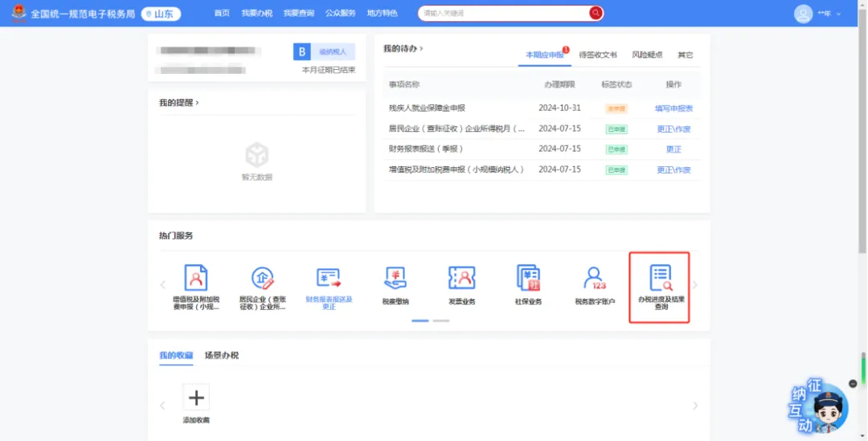
Task: Open 税务数字账户 icon
Action: 595,278
